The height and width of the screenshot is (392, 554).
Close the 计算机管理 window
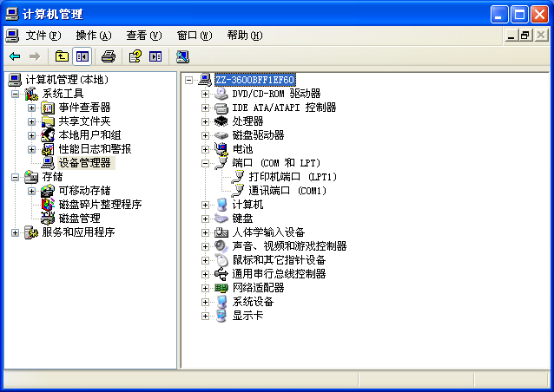tap(539, 15)
